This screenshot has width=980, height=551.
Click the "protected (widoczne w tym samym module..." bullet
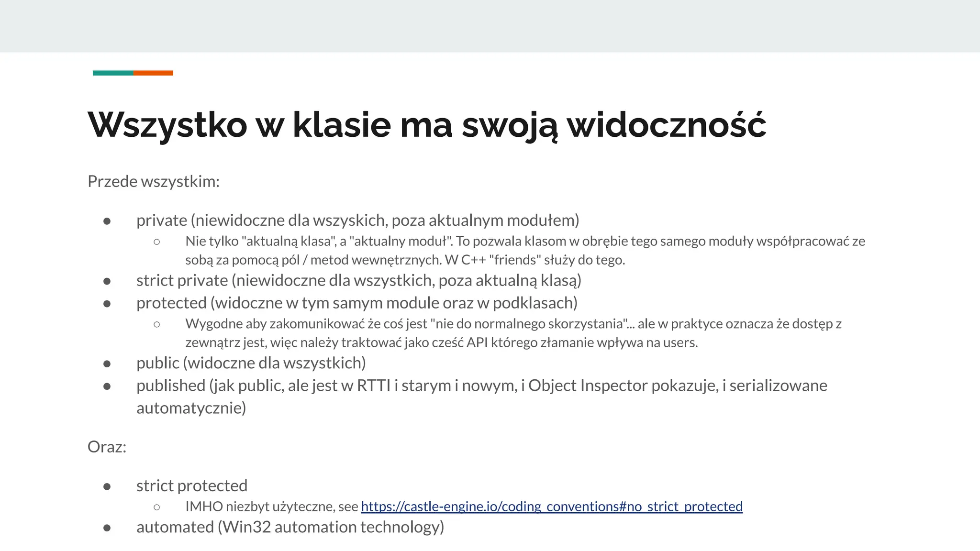point(357,303)
